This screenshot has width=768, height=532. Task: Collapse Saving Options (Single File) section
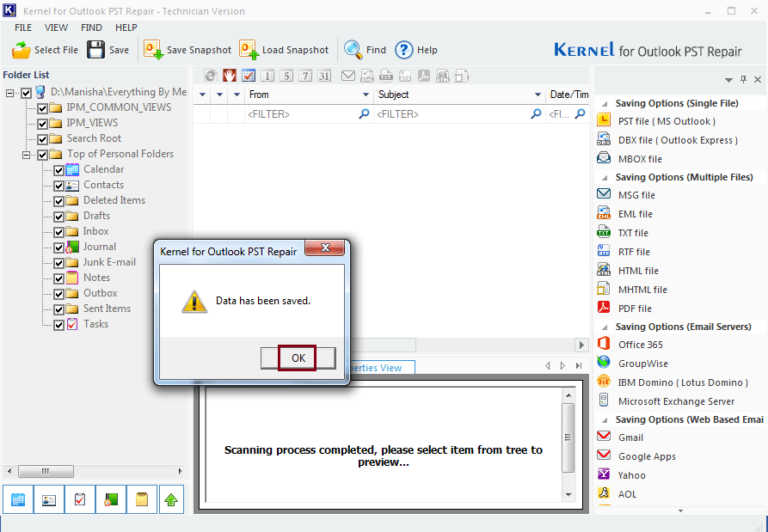[x=605, y=104]
